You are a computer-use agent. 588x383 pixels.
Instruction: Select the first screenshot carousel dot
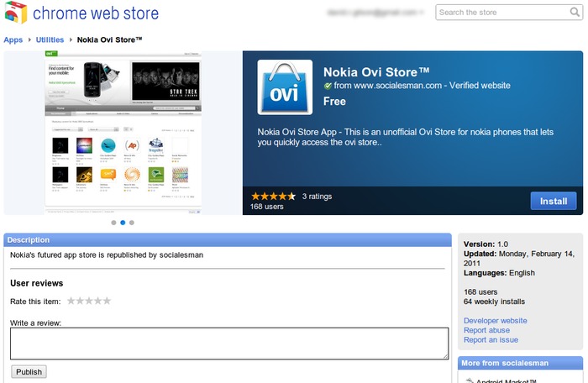(x=113, y=223)
